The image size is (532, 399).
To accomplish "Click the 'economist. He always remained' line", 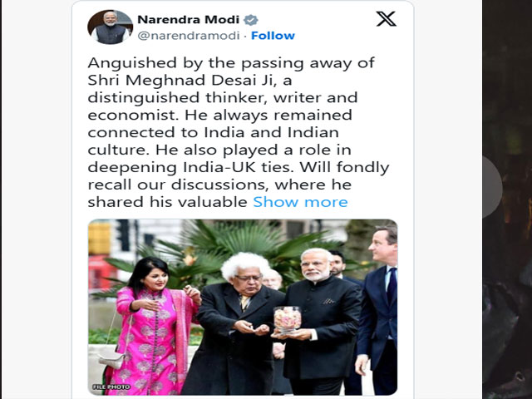I will coord(219,115).
